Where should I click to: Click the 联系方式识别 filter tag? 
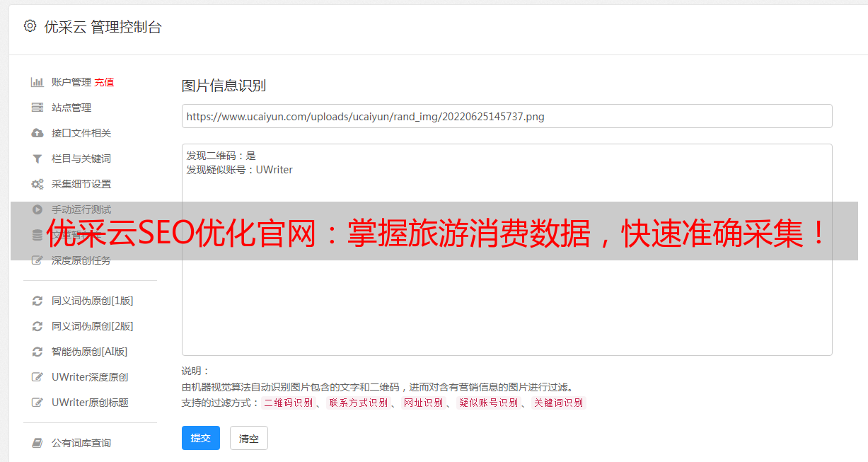pos(358,403)
